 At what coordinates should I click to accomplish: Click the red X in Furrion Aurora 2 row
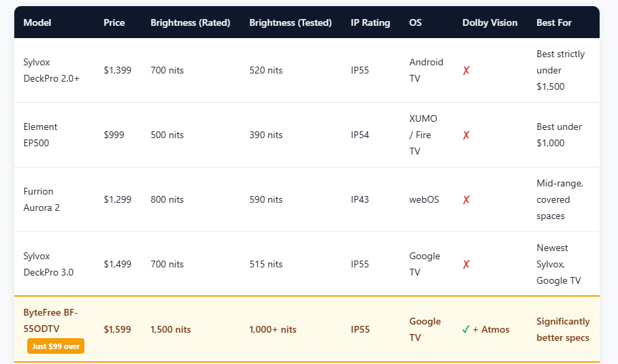point(466,199)
